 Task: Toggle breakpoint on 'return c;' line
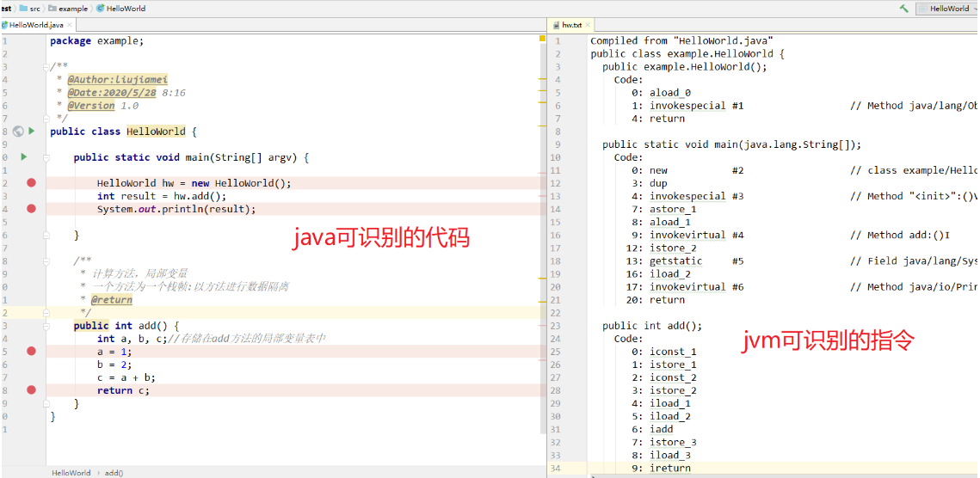pos(31,390)
